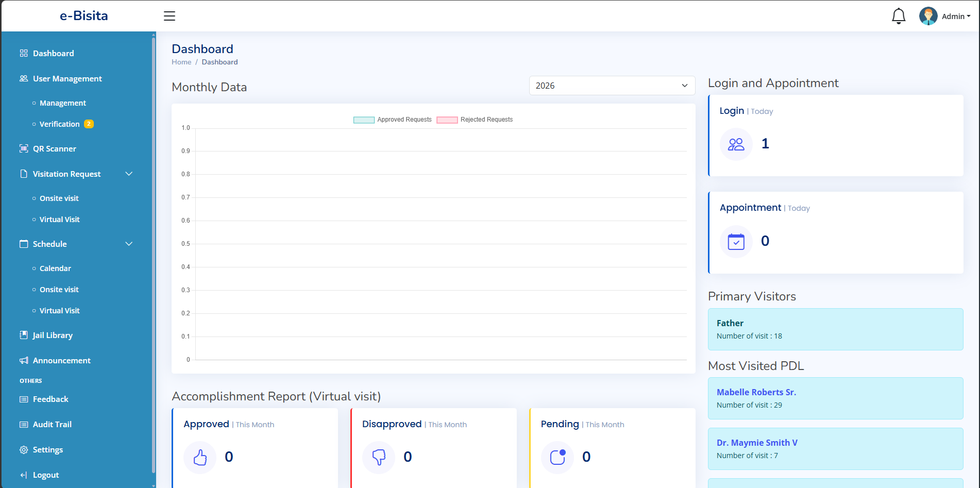
Task: Collapse the Schedule submenu chevron
Action: [129, 244]
